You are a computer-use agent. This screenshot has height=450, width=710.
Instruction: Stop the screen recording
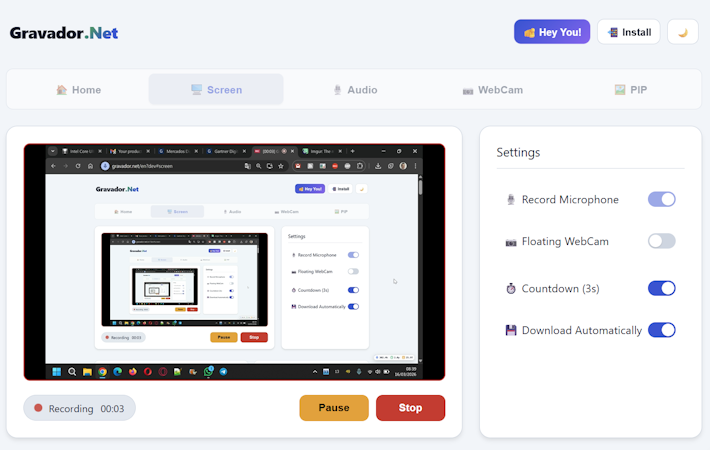[410, 408]
